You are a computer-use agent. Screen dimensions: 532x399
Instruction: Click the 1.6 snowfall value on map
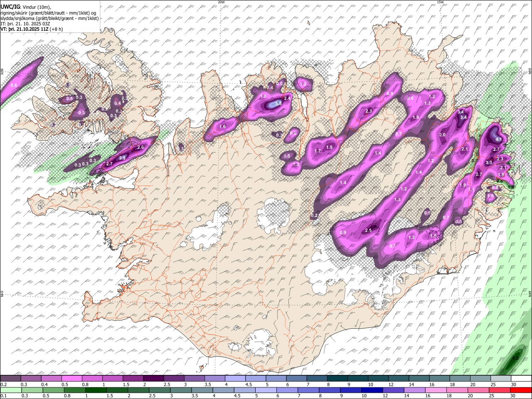pos(222,127)
